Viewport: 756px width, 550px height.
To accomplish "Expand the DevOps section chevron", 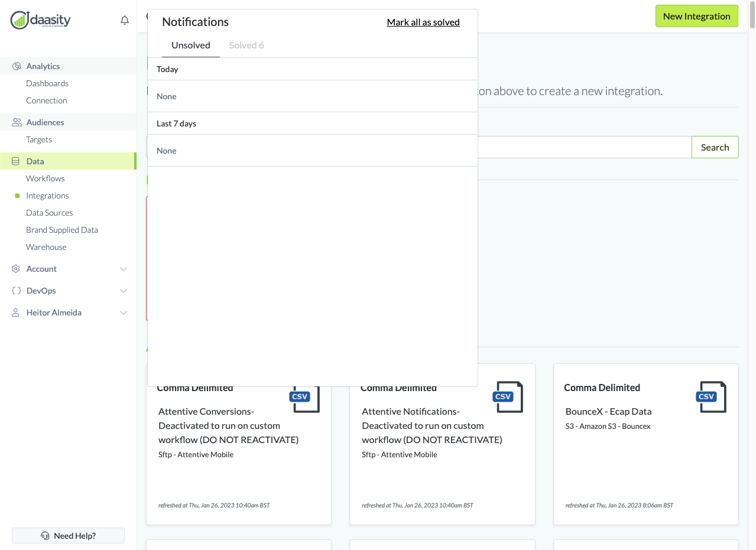I will pyautogui.click(x=124, y=291).
